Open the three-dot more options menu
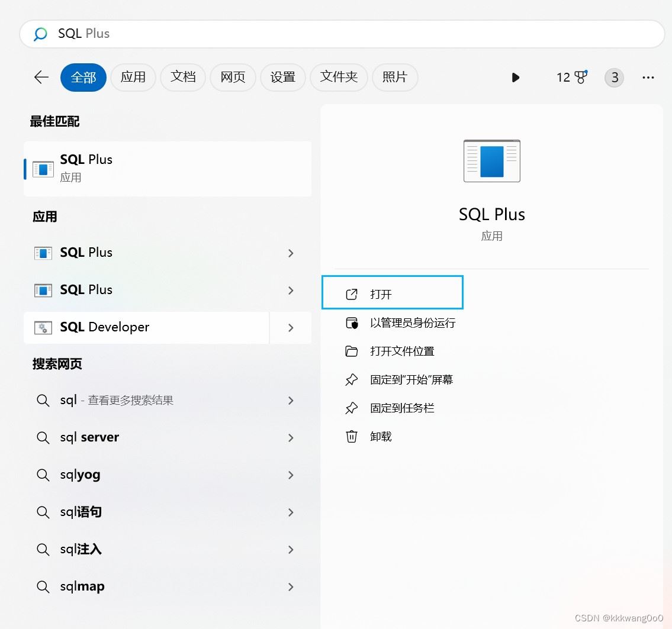Screen dimensions: 672x629 coord(648,78)
